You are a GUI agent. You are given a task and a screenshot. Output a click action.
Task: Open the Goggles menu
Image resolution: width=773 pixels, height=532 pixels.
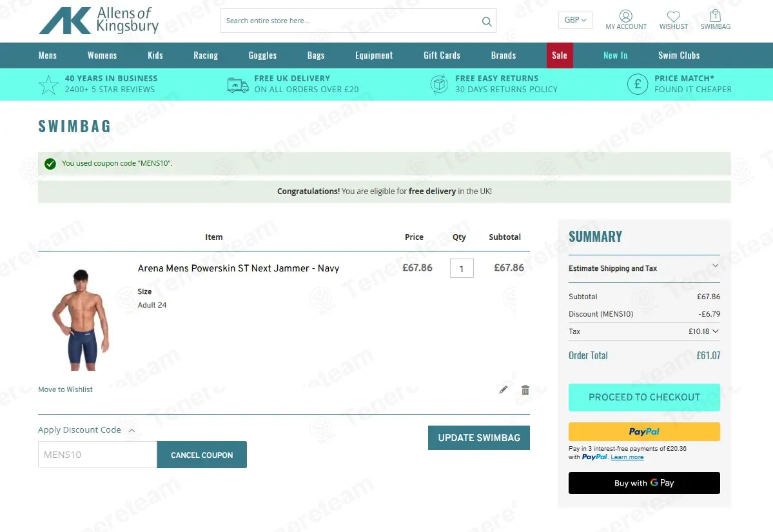coord(262,55)
